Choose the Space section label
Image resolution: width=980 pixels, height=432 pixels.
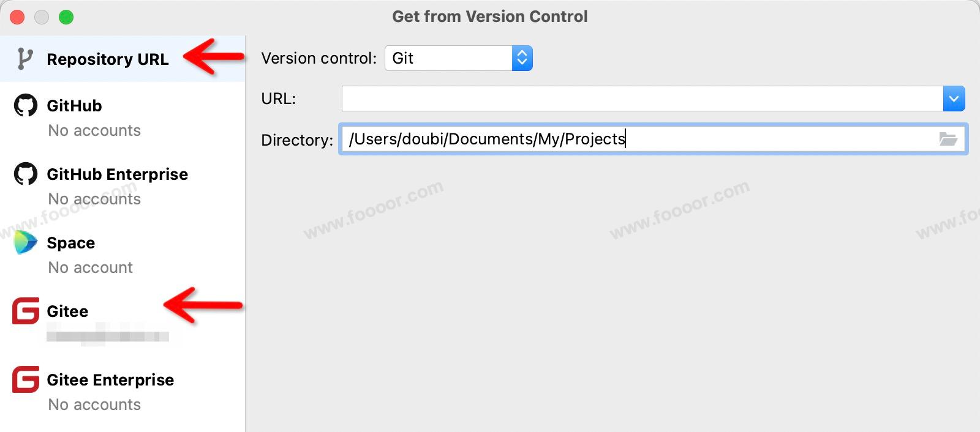pyautogui.click(x=70, y=243)
